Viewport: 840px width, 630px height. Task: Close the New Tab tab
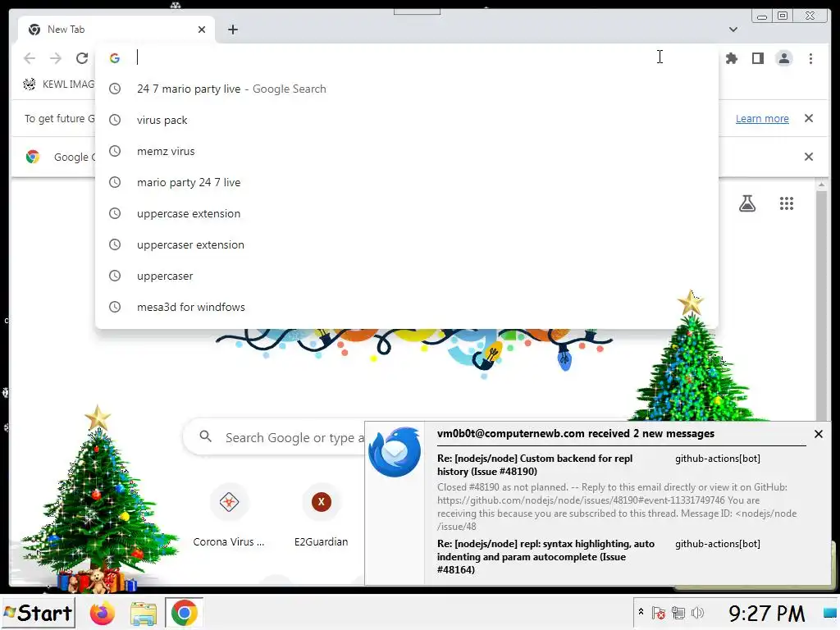point(202,30)
